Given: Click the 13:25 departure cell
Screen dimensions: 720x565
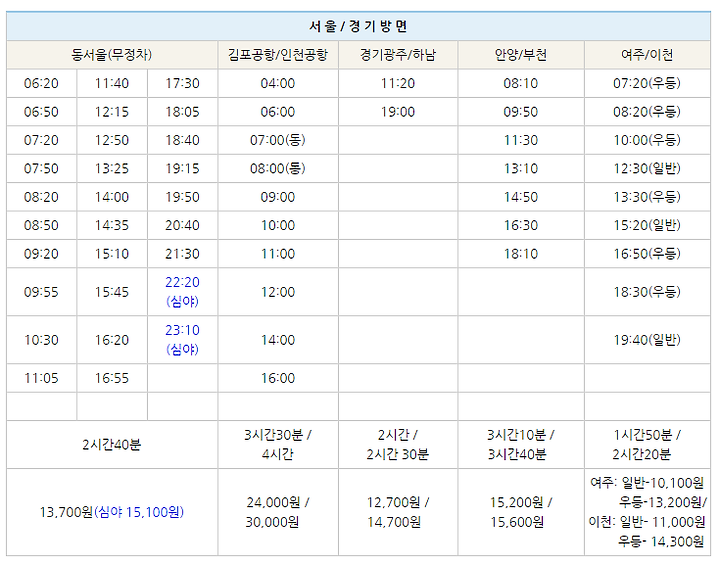Looking at the screenshot, I should tap(112, 169).
